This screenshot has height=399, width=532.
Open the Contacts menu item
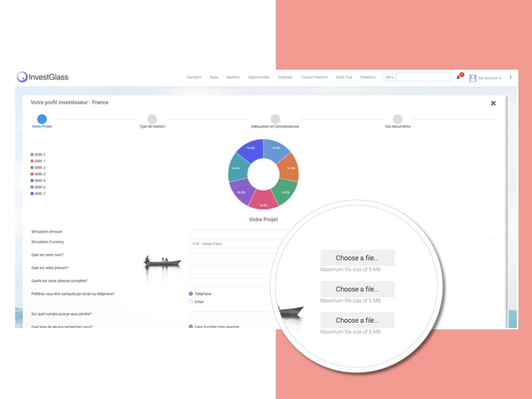coord(194,77)
